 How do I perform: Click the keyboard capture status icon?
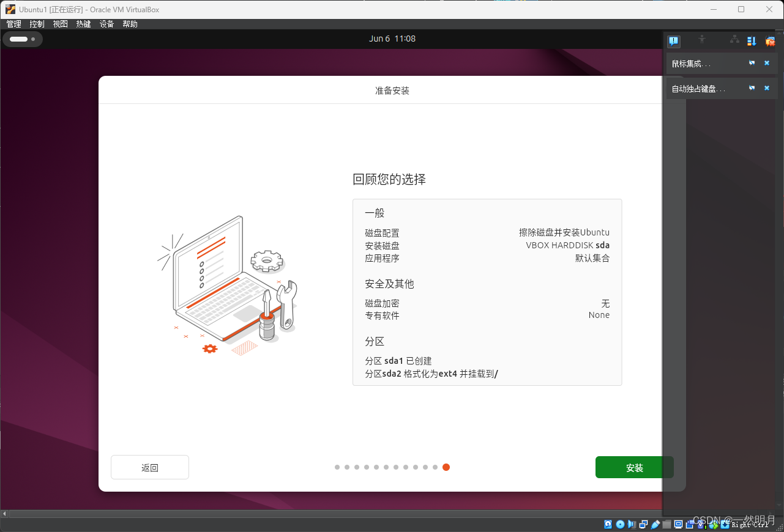pyautogui.click(x=724, y=524)
